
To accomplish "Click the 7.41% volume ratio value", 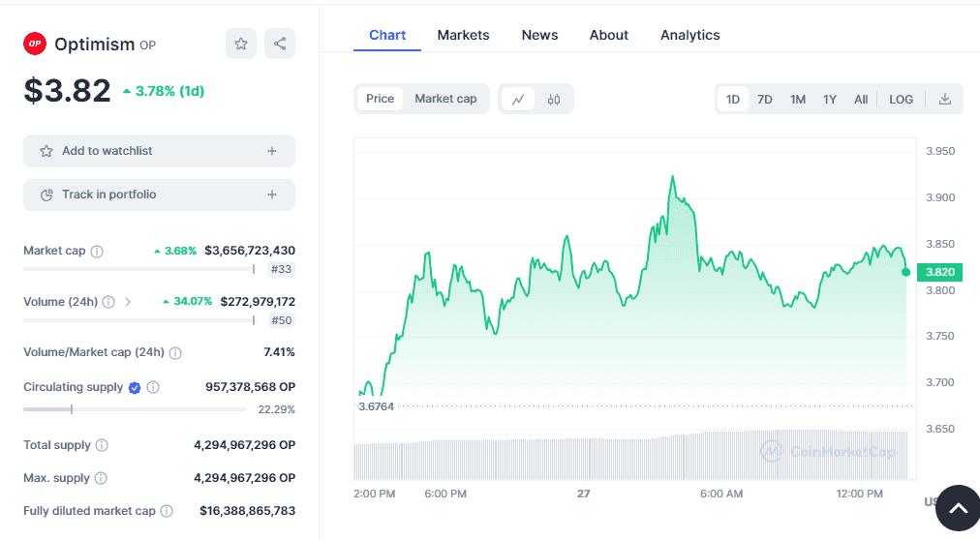I will tap(279, 352).
